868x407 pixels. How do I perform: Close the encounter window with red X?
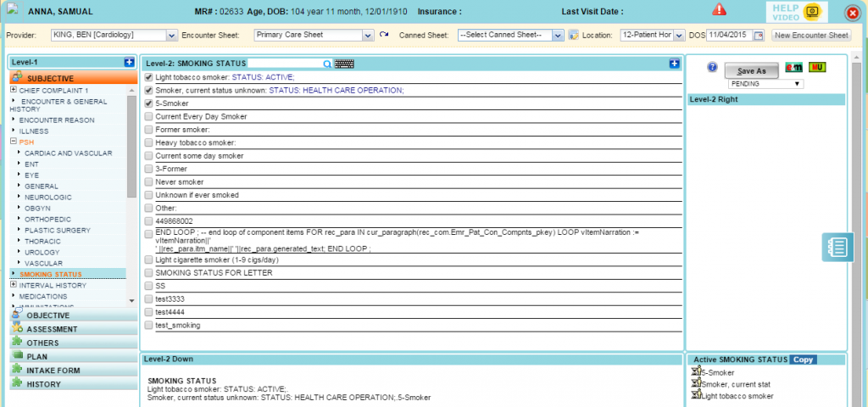point(853,13)
